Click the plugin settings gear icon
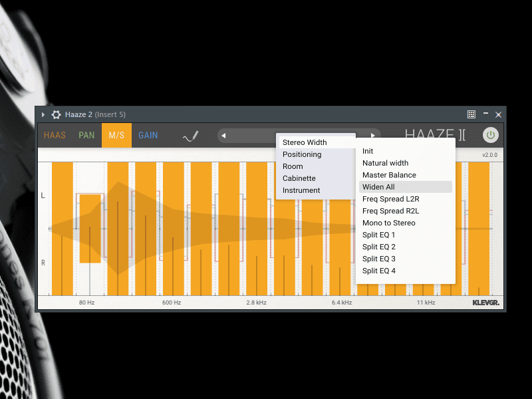Viewport: 532px width, 399px height. [x=57, y=114]
